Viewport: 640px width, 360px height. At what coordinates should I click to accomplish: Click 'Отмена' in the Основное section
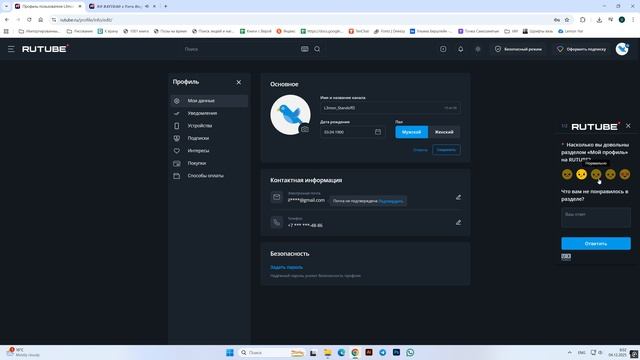pos(420,150)
